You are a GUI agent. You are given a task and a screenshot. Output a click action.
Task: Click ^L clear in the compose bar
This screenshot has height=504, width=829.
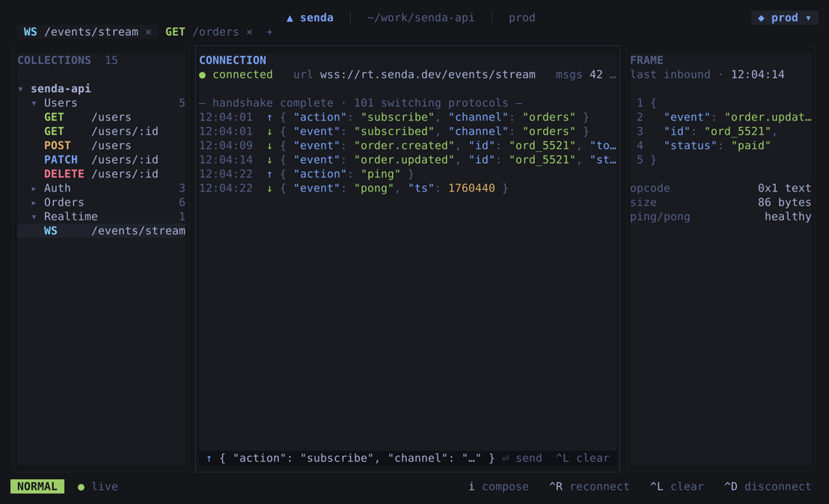pos(583,458)
